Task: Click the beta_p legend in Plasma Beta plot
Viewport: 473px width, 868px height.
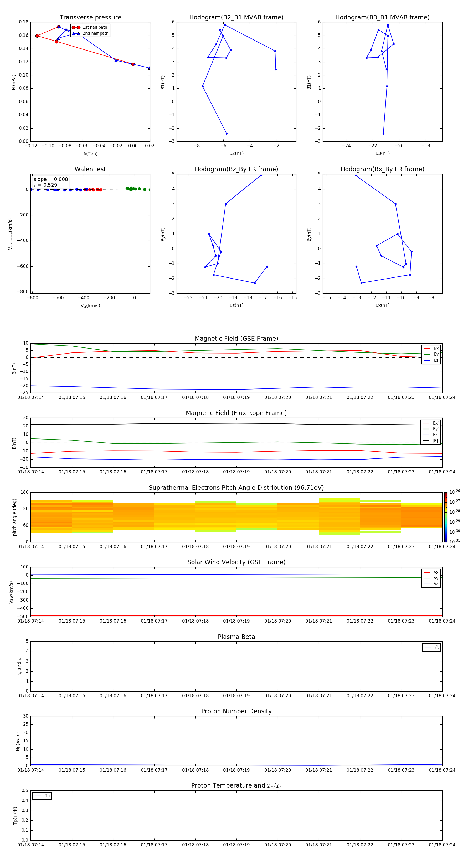Action: (x=431, y=647)
